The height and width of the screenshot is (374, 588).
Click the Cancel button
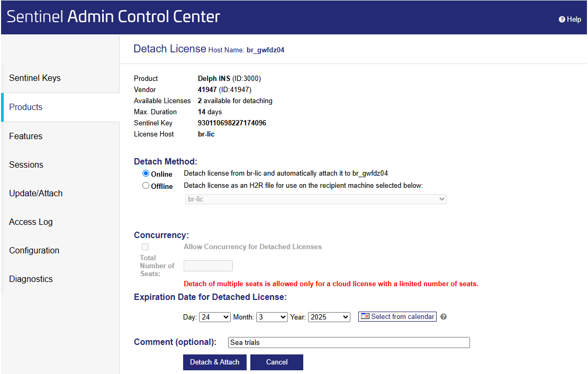point(277,362)
